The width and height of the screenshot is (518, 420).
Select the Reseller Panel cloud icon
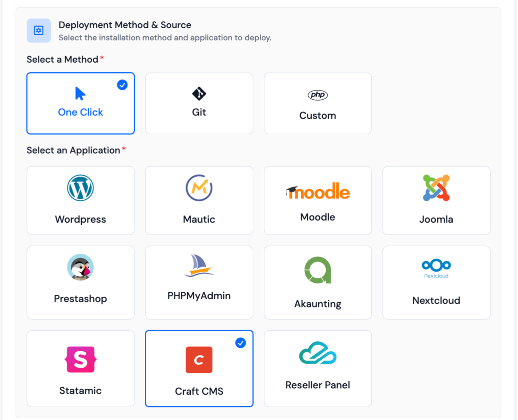pos(318,356)
